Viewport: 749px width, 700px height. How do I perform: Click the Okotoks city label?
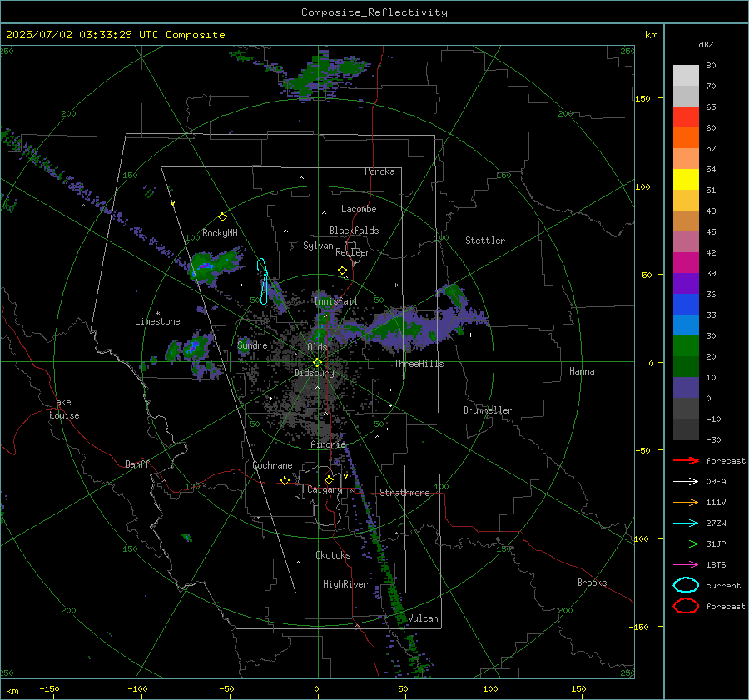pos(333,555)
